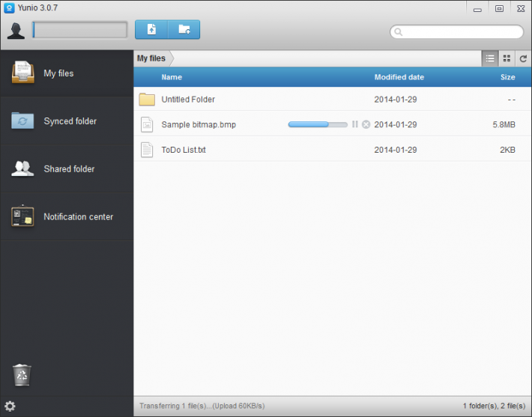Click into the search box
Screen dimensions: 532x417
point(456,32)
